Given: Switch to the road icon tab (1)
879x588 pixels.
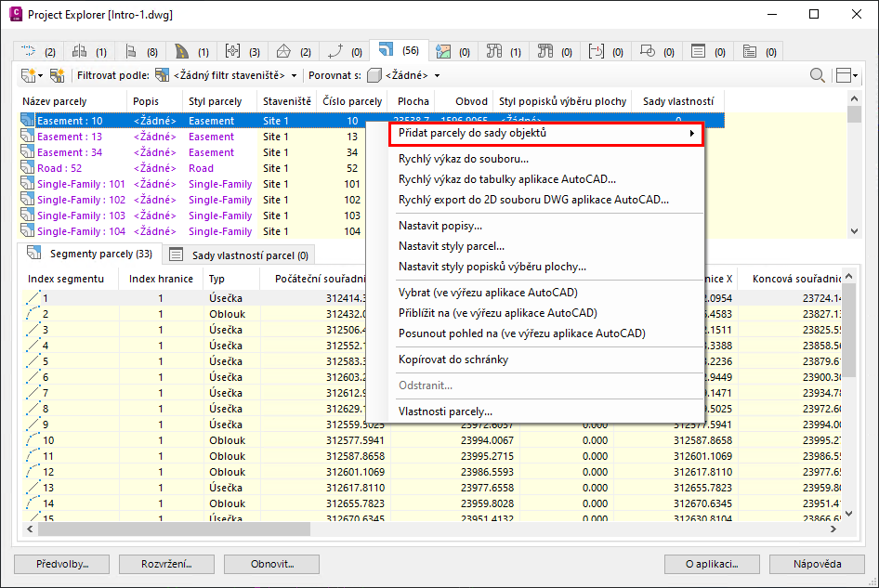Looking at the screenshot, I should (x=191, y=51).
